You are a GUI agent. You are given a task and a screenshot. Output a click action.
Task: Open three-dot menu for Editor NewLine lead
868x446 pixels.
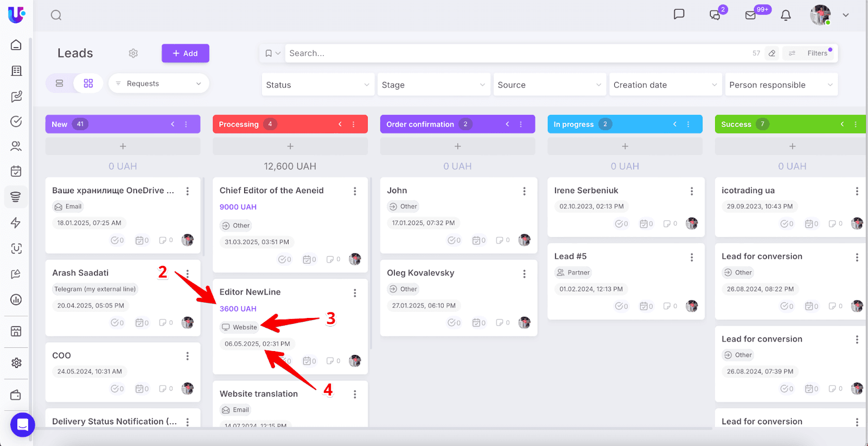click(x=355, y=293)
